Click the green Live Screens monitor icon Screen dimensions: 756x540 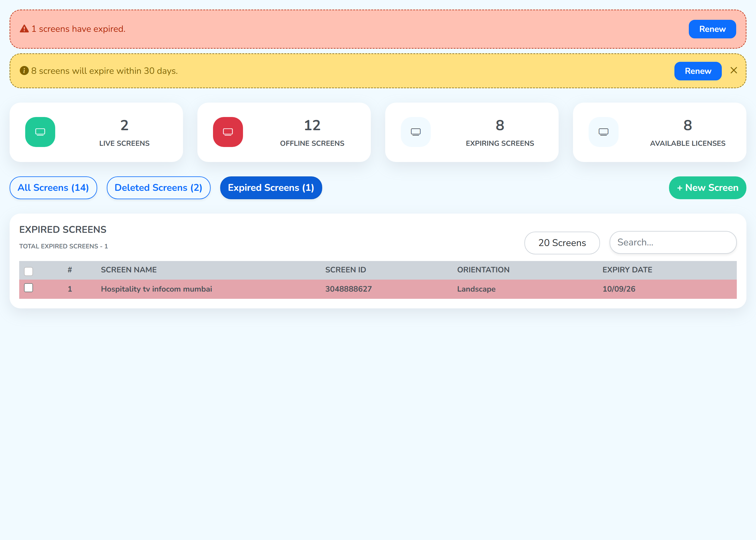point(40,132)
